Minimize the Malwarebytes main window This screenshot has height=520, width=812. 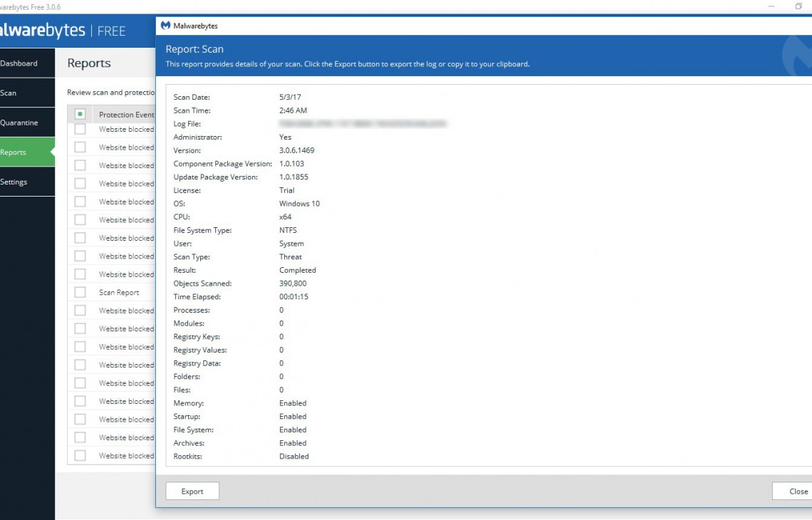click(771, 6)
